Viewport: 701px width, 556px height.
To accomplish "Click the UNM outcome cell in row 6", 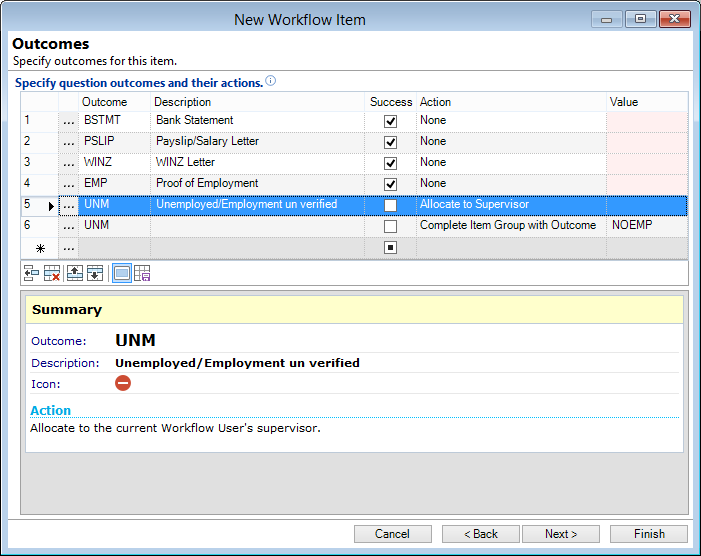I will pos(114,227).
